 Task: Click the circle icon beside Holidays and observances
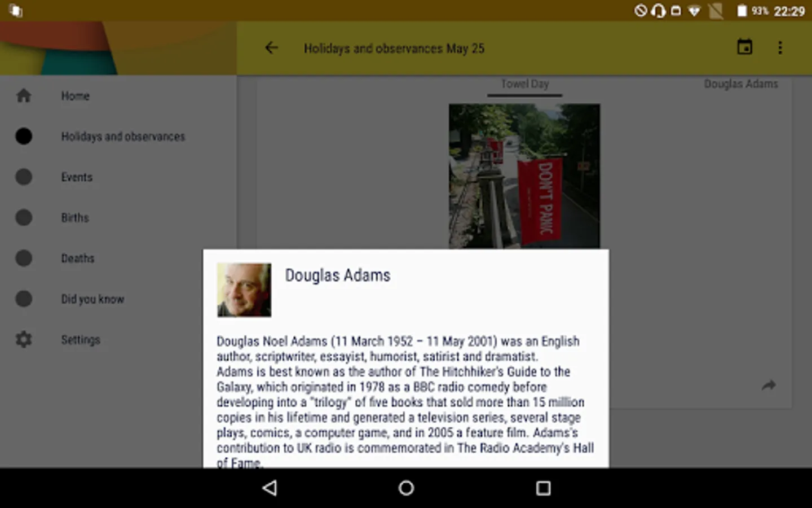tap(24, 136)
